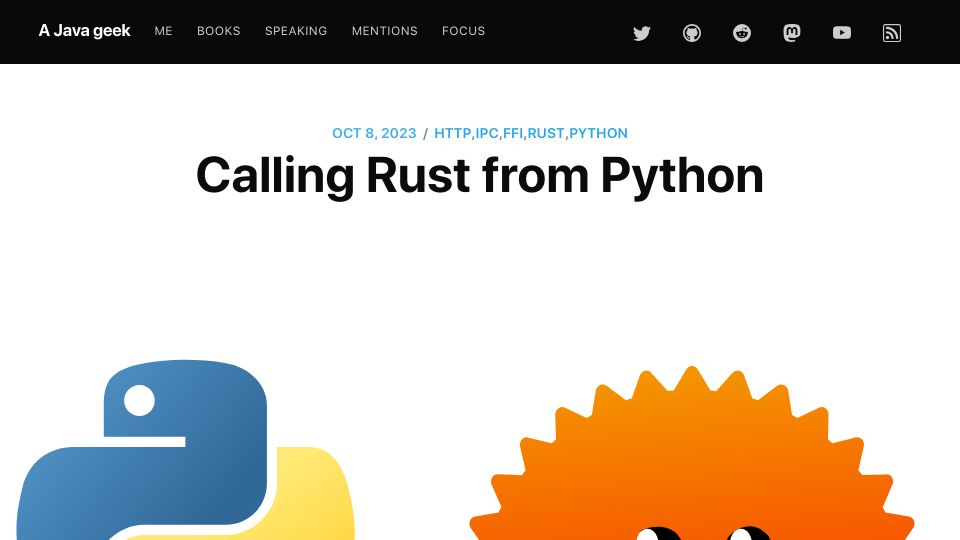Subscribe via the RSS feed icon
The width and height of the screenshot is (960, 540).
coord(892,33)
